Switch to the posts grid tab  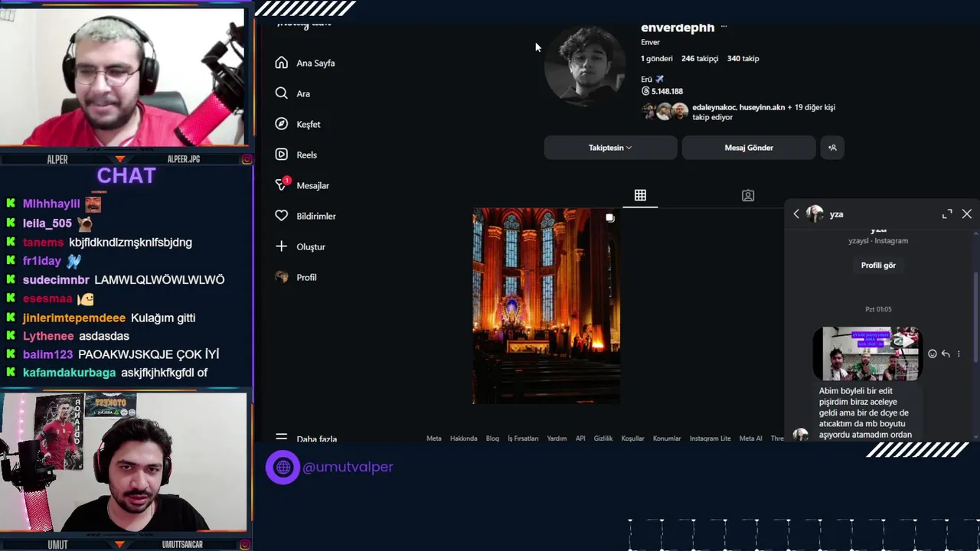click(x=640, y=195)
